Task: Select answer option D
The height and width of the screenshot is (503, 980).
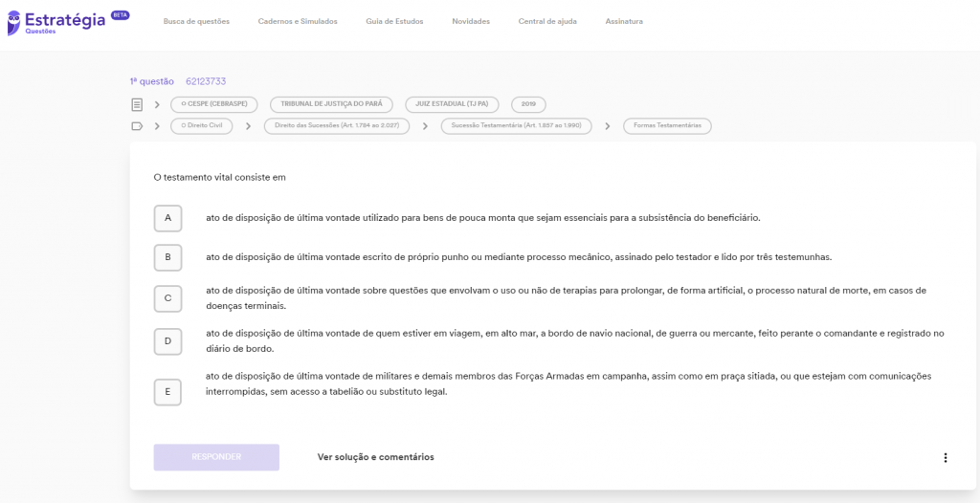Action: point(167,341)
